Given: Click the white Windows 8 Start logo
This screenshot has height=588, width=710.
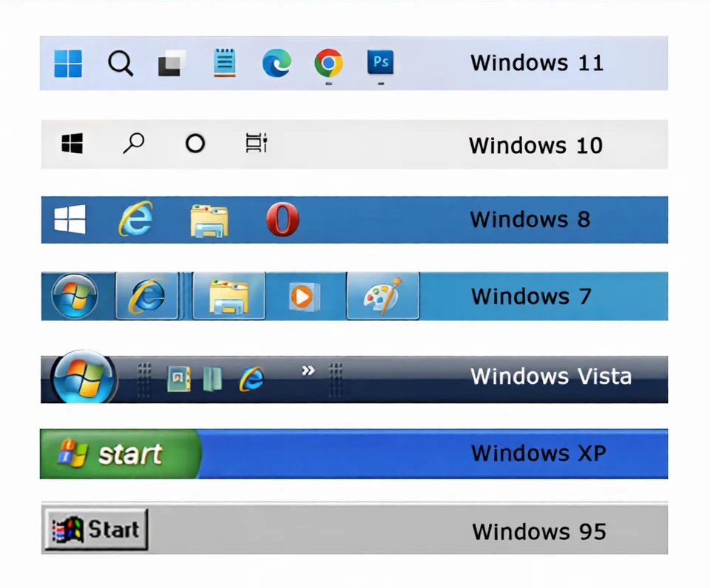Looking at the screenshot, I should pos(70,219).
